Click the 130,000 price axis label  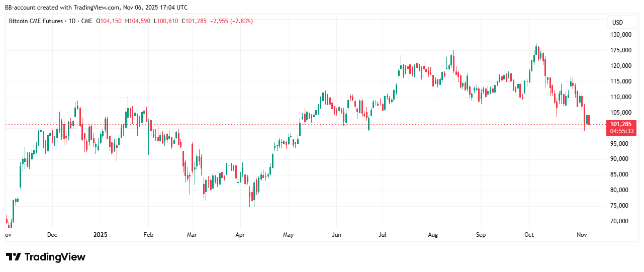click(x=620, y=35)
